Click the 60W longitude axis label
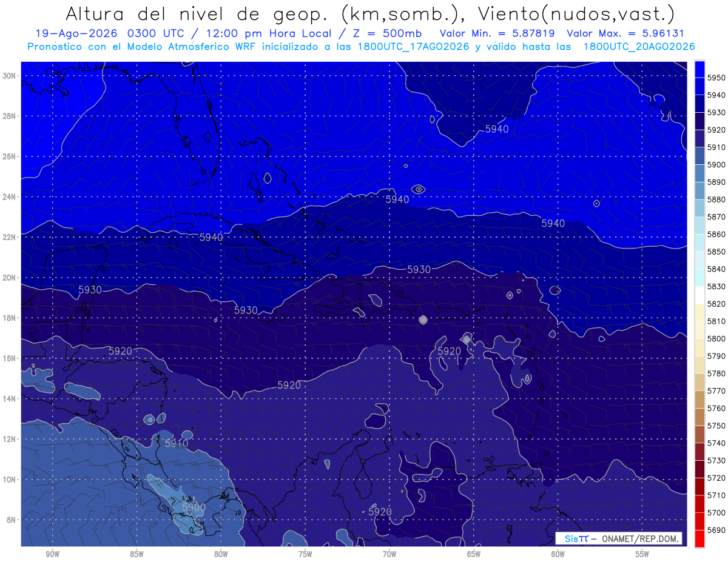728x562 pixels. click(558, 554)
